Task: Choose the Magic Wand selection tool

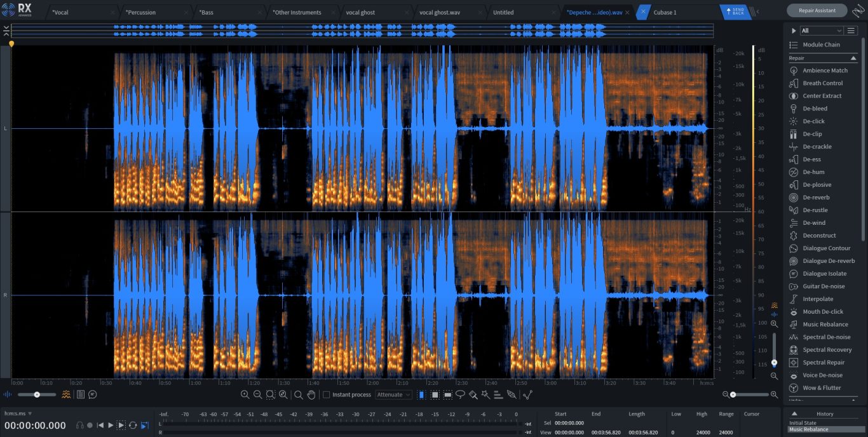Action: (x=485, y=394)
